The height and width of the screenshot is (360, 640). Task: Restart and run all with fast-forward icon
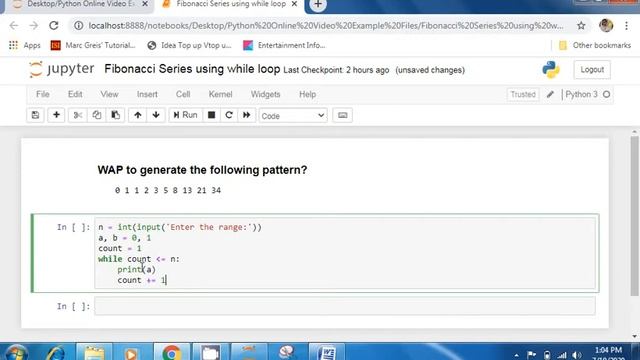(x=247, y=115)
